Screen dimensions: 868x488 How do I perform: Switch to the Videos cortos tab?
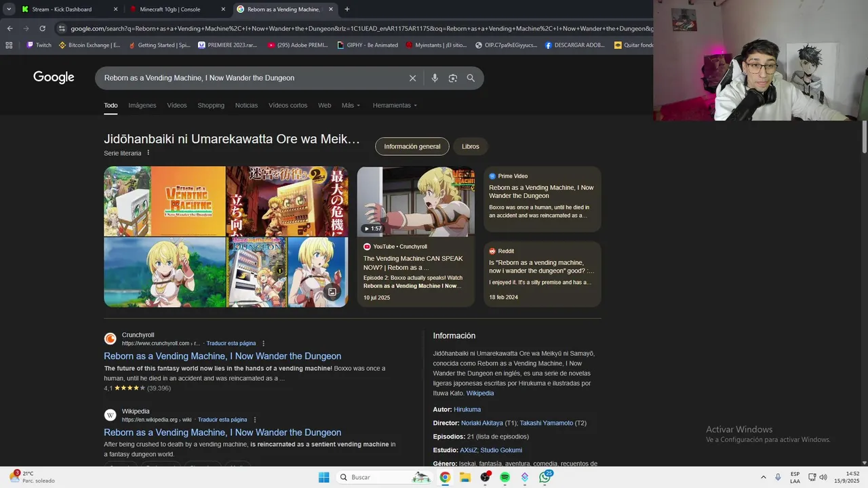tap(288, 105)
